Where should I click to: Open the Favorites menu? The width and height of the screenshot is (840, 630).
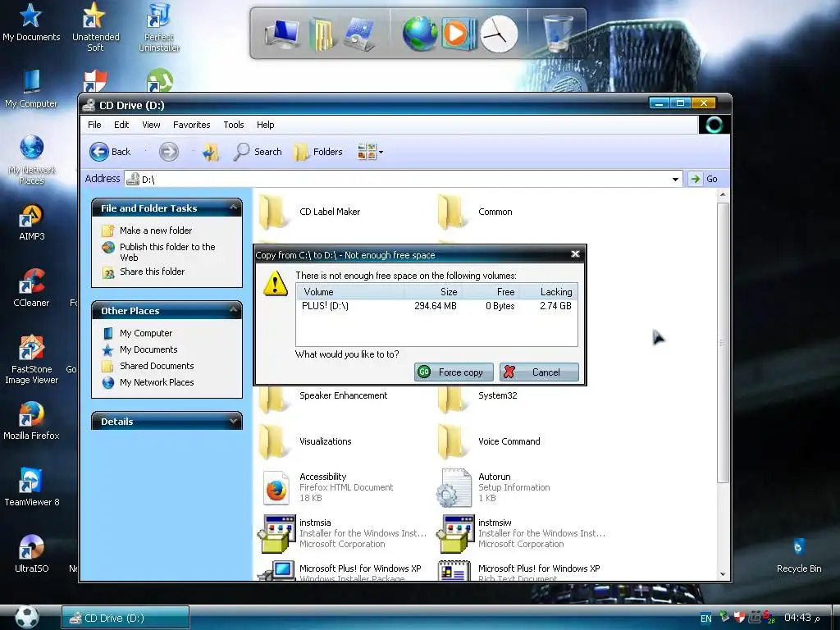tap(191, 125)
